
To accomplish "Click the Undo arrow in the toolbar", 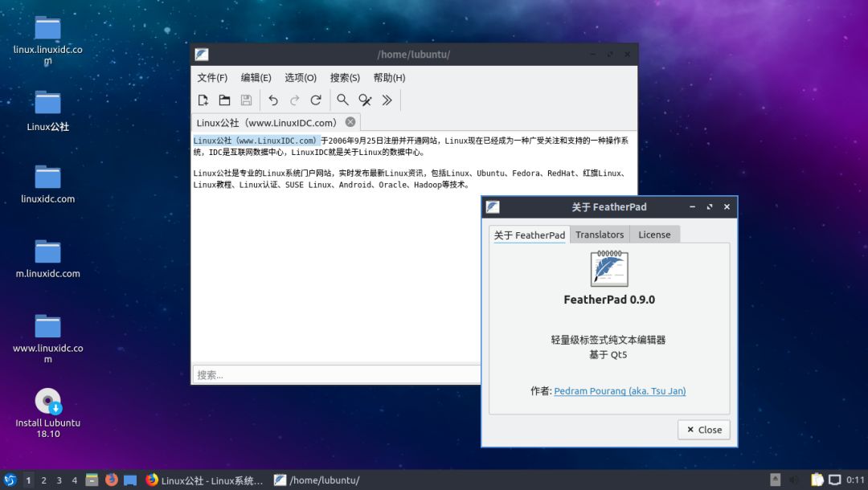I will tap(273, 100).
